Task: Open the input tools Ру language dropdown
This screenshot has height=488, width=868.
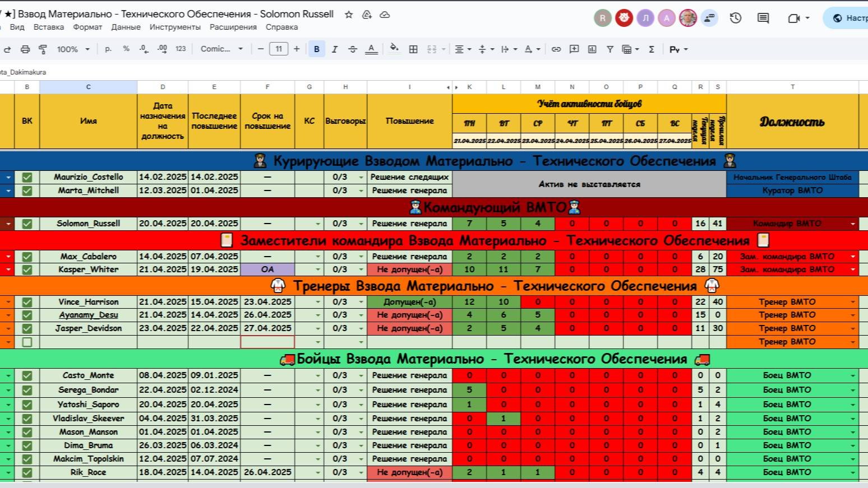Action: pos(678,49)
